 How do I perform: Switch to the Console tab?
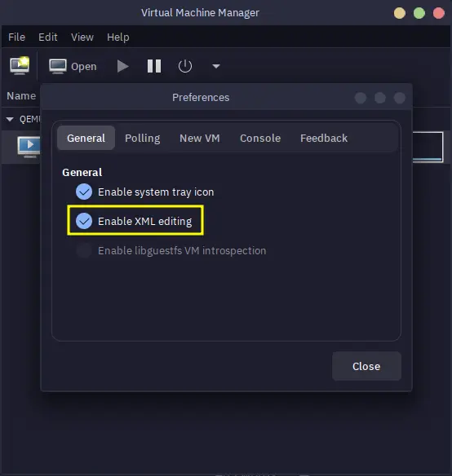[260, 138]
